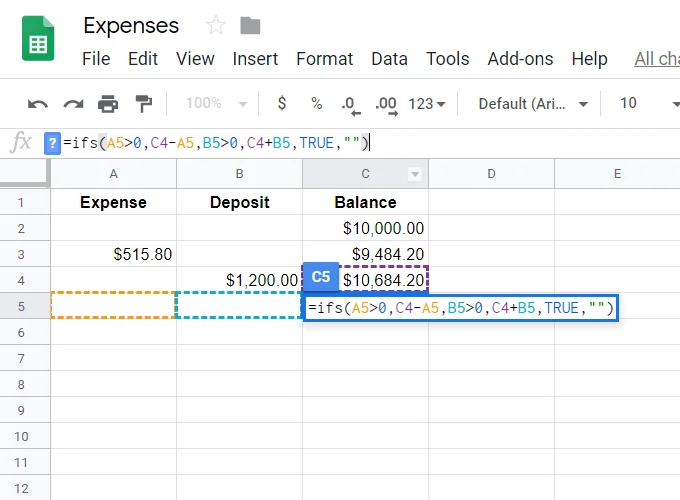Click the Print icon
This screenshot has width=680, height=500.
(108, 104)
